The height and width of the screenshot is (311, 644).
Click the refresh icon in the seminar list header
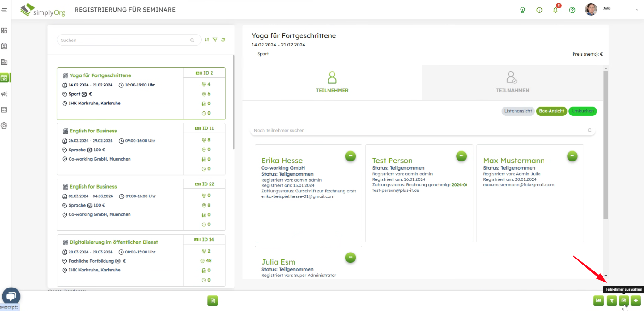pos(223,40)
